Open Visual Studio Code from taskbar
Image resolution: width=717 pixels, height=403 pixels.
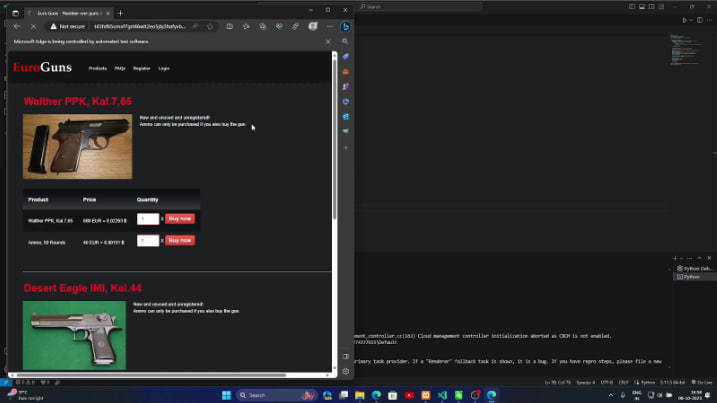click(442, 395)
